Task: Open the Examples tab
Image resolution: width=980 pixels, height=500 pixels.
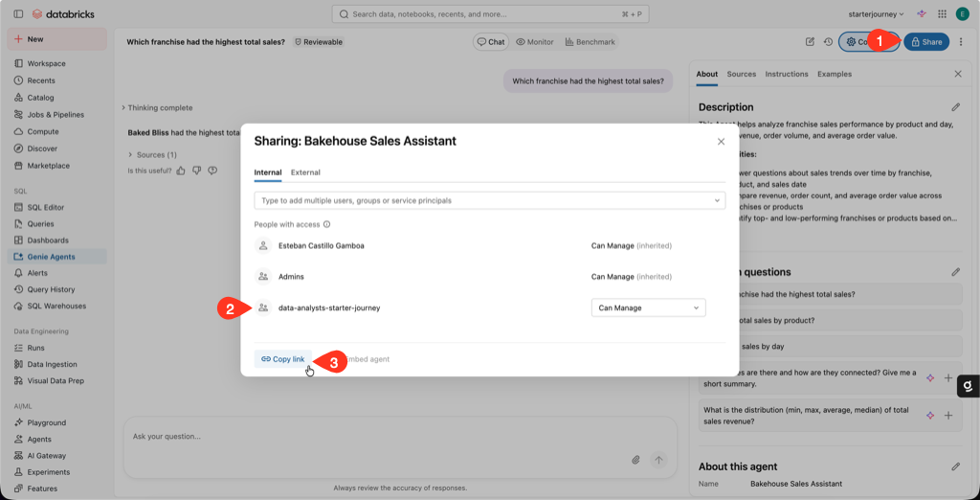Action: [835, 74]
